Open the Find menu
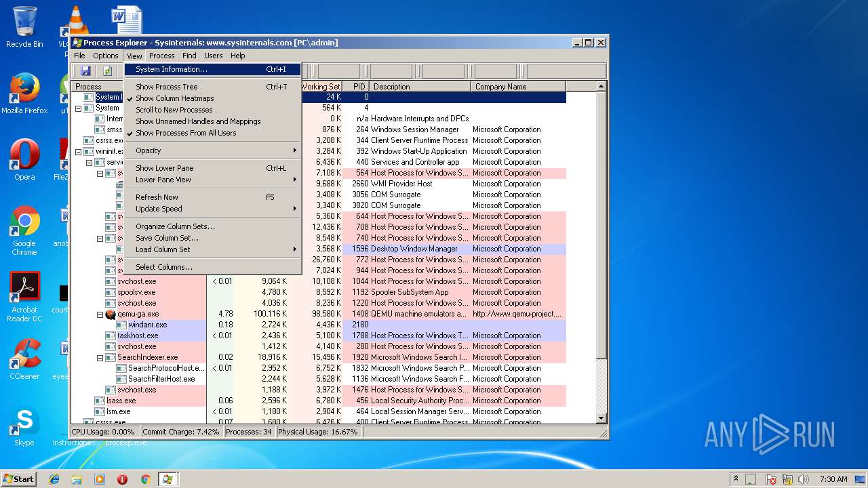This screenshot has height=488, width=868. point(189,56)
